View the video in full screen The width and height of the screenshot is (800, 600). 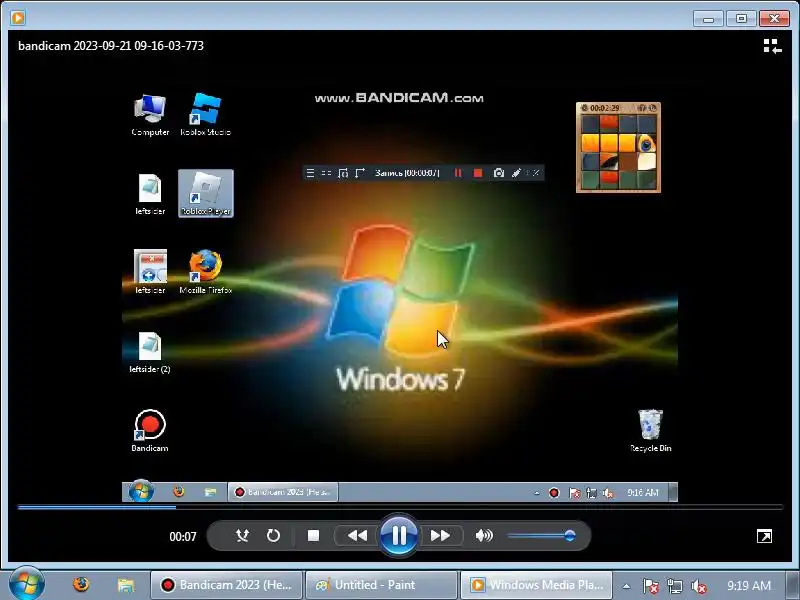tap(764, 536)
